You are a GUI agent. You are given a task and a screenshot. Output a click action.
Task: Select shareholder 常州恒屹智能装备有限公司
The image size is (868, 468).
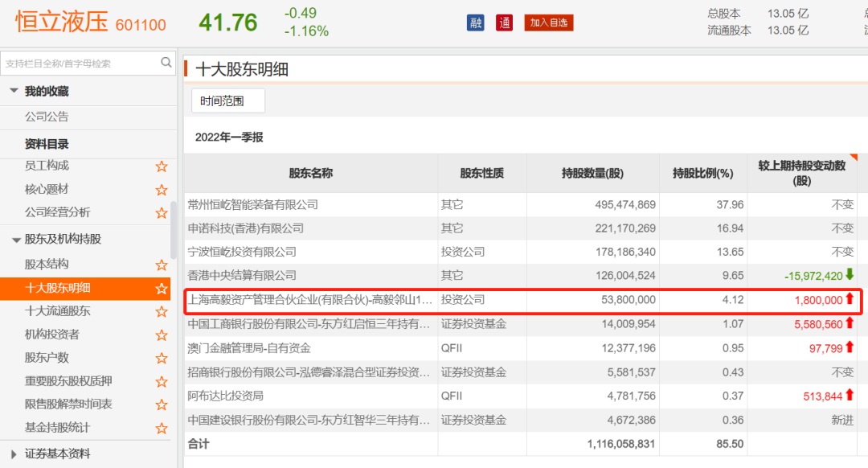(x=253, y=205)
